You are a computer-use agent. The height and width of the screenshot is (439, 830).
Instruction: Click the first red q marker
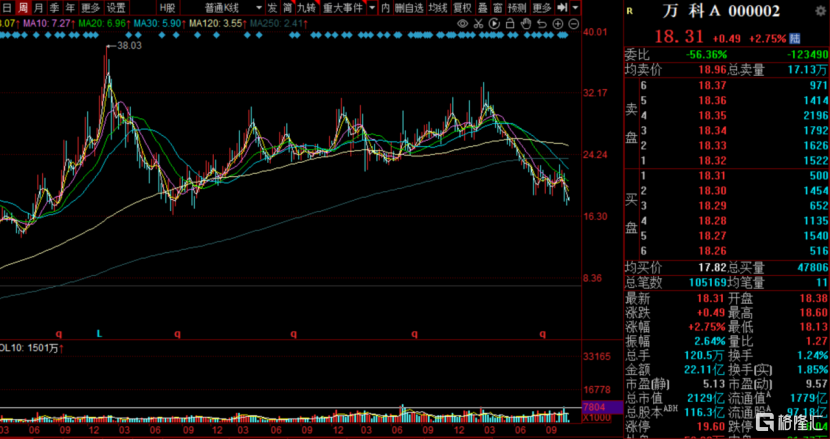pos(59,334)
